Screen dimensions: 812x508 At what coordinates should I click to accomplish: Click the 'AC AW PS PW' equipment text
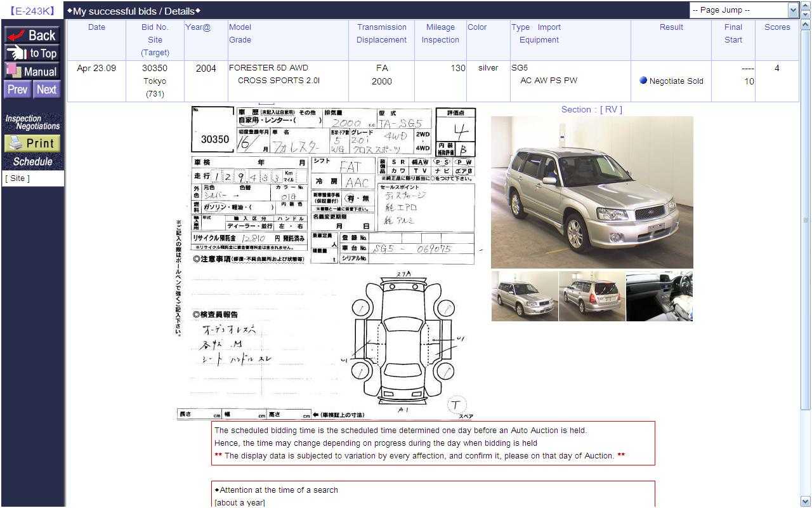coord(549,81)
